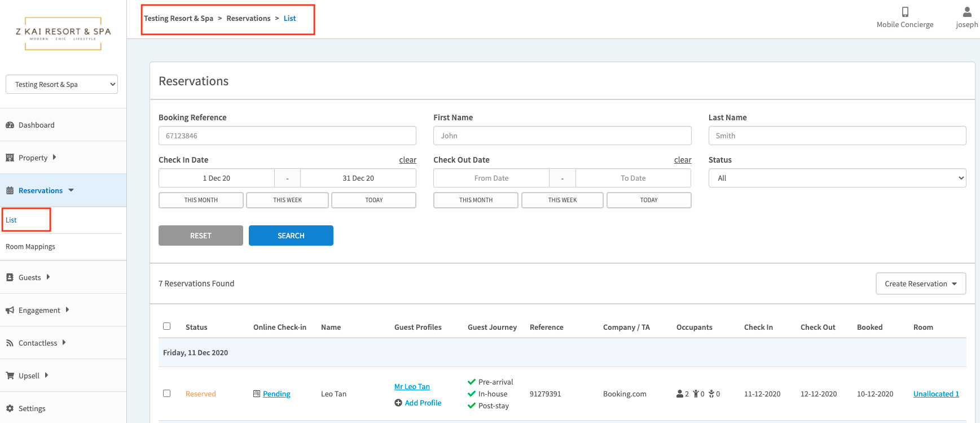Expand the Create Reservation dropdown
980x423 pixels.
coord(920,284)
